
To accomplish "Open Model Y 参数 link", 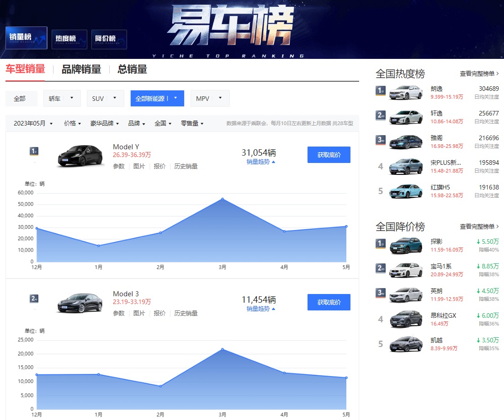I will [x=119, y=166].
